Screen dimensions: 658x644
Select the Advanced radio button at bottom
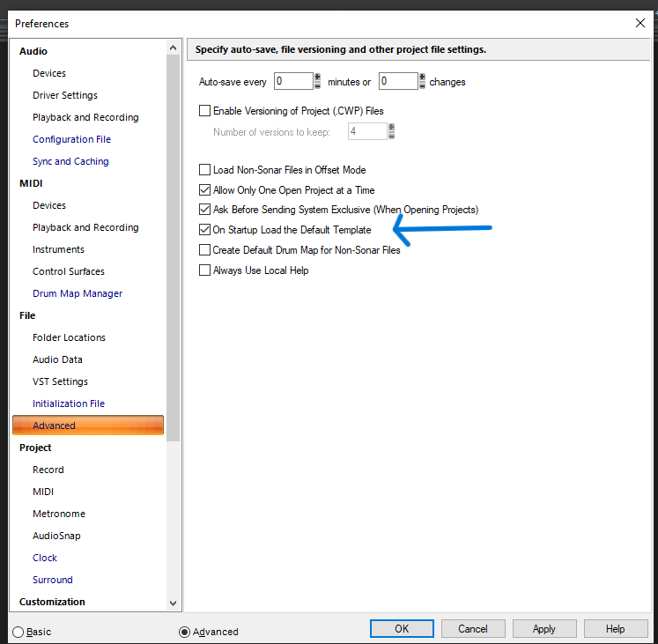tap(184, 632)
